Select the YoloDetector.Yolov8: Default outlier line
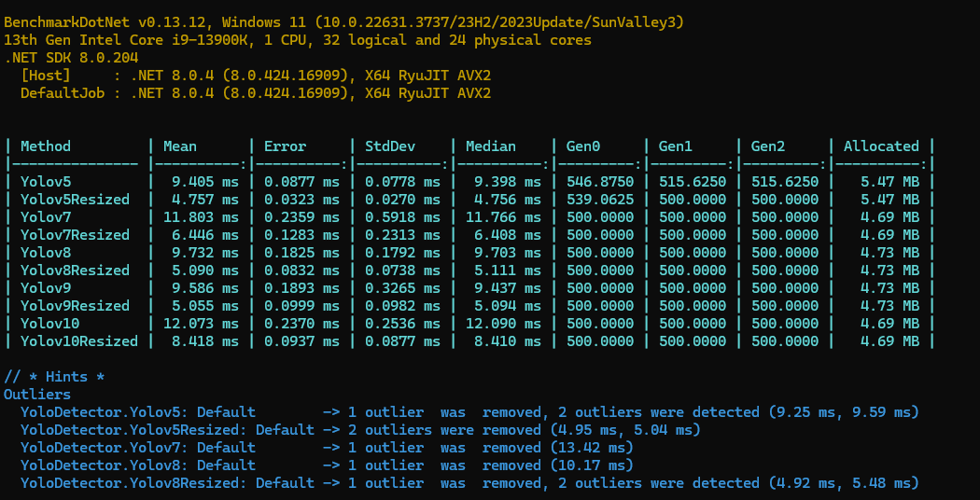 pos(327,465)
